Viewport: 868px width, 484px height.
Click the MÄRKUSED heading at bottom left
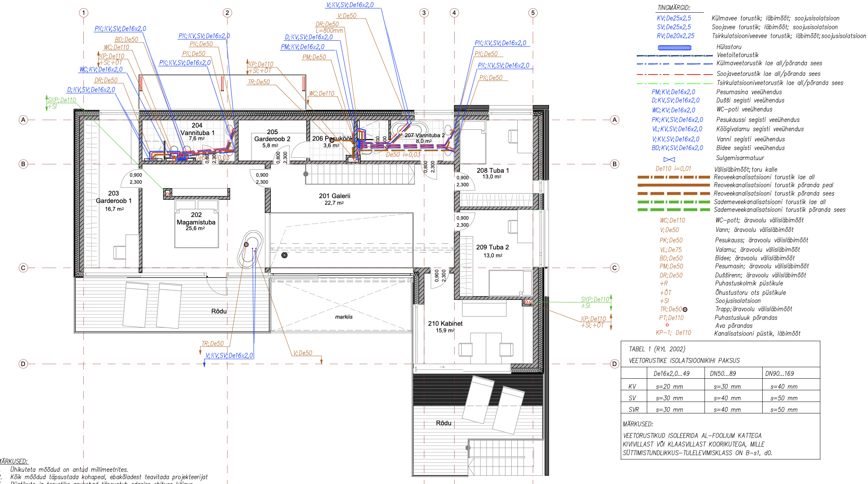(x=13, y=461)
